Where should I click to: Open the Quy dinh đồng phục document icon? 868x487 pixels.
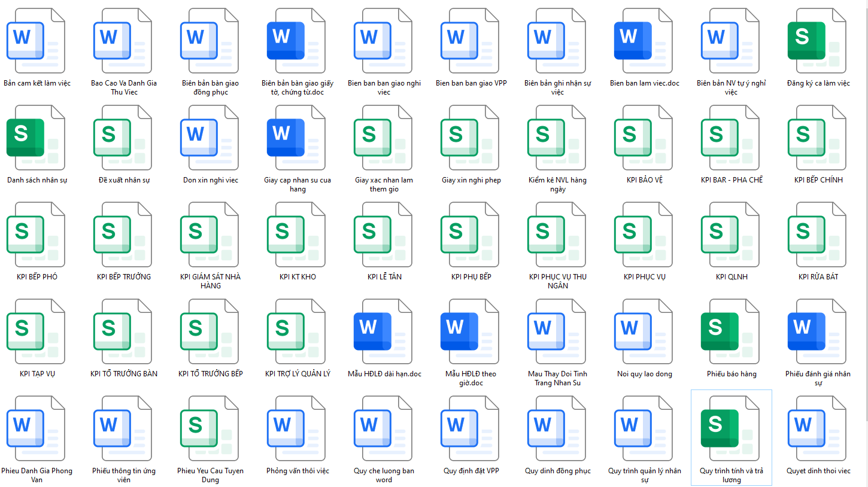556,428
